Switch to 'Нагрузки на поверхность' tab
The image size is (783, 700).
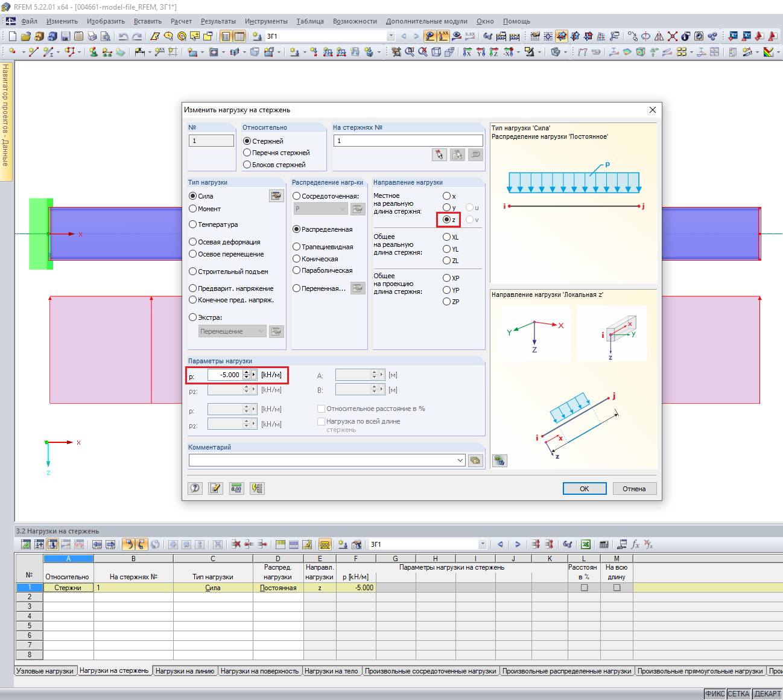pos(259,671)
